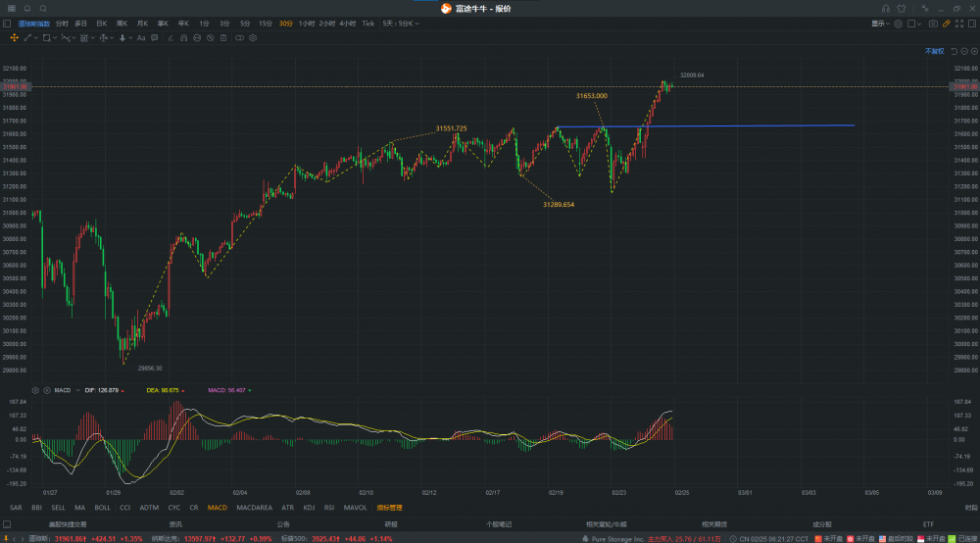Expand the 显示 display dropdown
The image size is (980, 543).
click(x=880, y=24)
